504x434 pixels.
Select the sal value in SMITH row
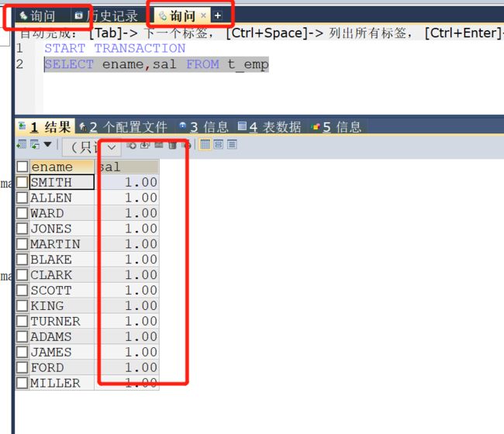[x=127, y=182]
